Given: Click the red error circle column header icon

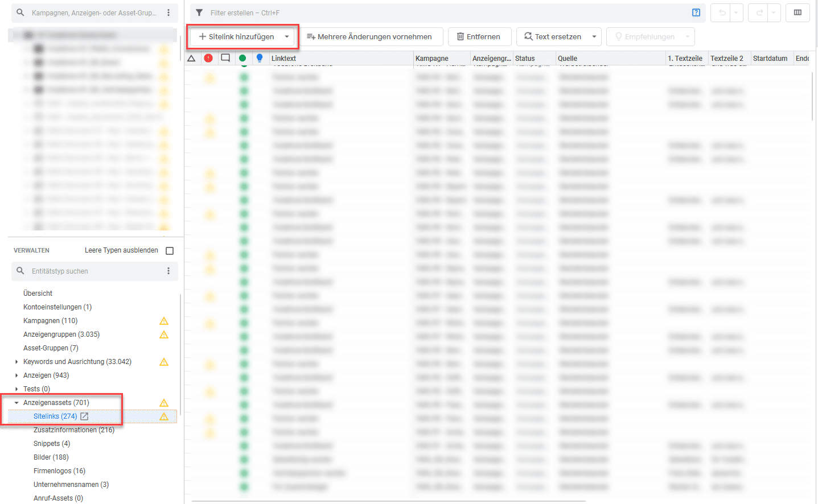Looking at the screenshot, I should pyautogui.click(x=209, y=57).
